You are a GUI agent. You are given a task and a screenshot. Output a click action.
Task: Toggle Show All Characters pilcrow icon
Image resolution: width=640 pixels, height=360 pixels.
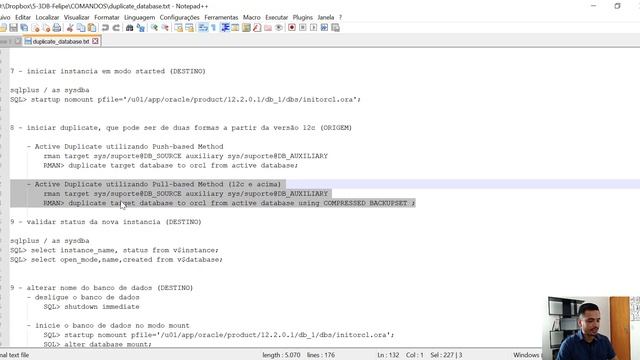point(213,28)
